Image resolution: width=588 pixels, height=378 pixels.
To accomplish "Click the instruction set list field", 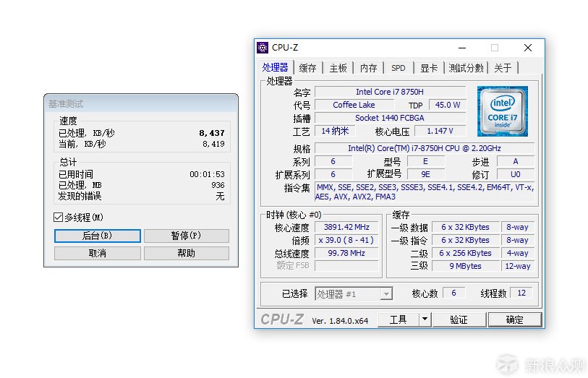I will point(425,192).
